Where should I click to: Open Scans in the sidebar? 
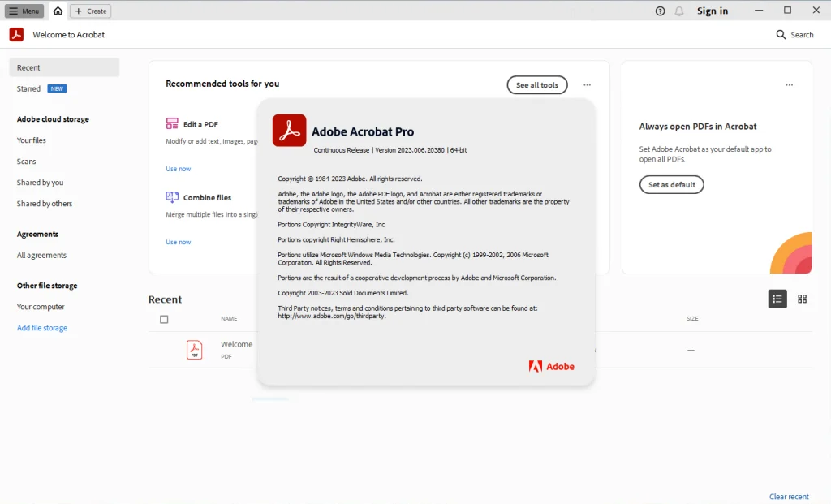pyautogui.click(x=26, y=162)
